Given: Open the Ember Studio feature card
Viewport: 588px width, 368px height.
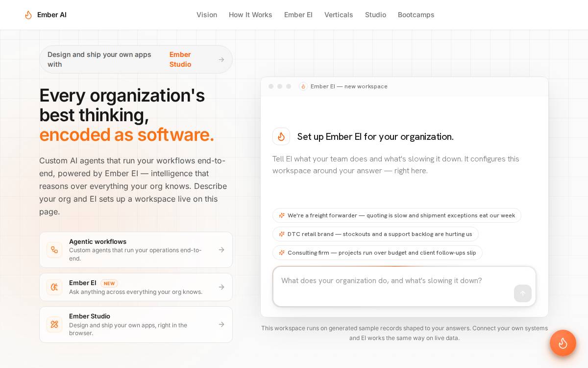Looking at the screenshot, I should 136,324.
